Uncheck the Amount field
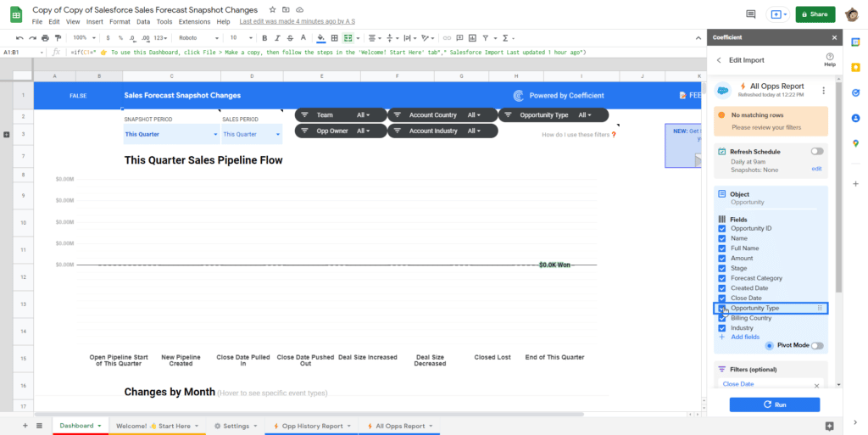 pyautogui.click(x=722, y=259)
